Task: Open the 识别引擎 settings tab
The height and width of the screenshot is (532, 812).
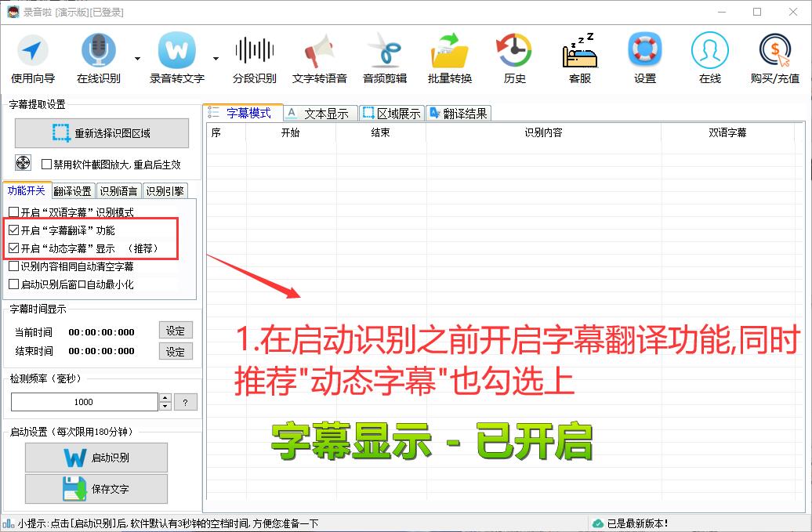Action: [x=165, y=190]
